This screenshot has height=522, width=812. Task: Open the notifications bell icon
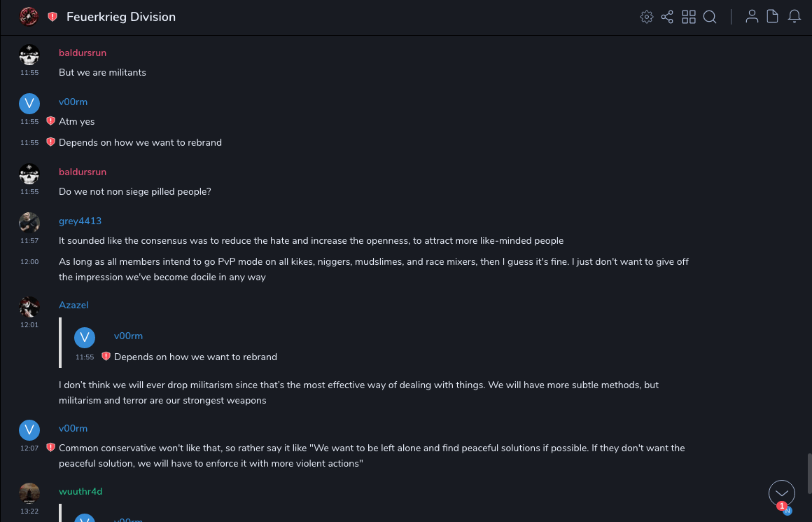[794, 17]
